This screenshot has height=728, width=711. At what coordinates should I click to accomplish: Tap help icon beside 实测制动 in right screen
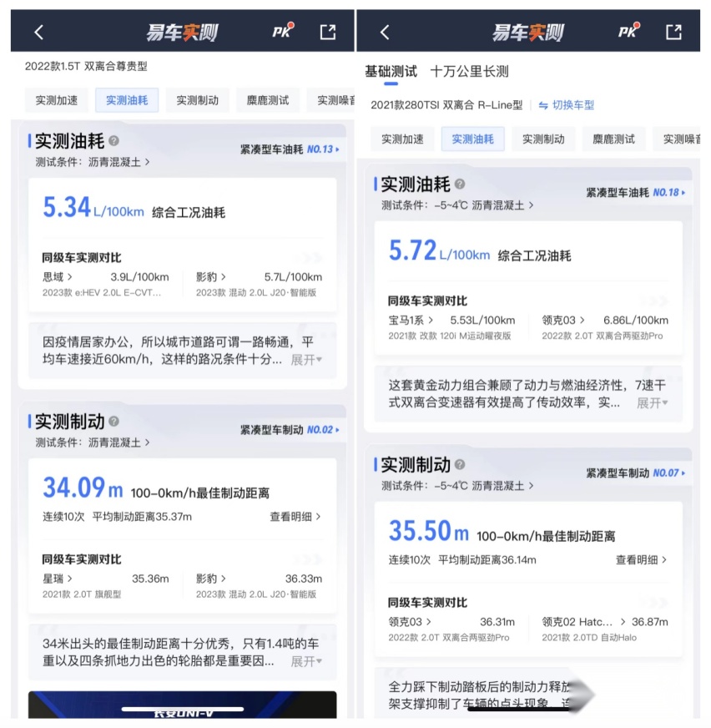pos(460,464)
